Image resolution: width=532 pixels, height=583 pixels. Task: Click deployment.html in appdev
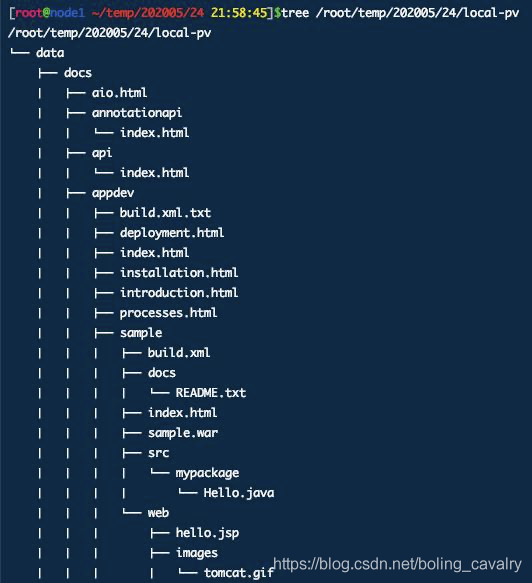tap(172, 233)
